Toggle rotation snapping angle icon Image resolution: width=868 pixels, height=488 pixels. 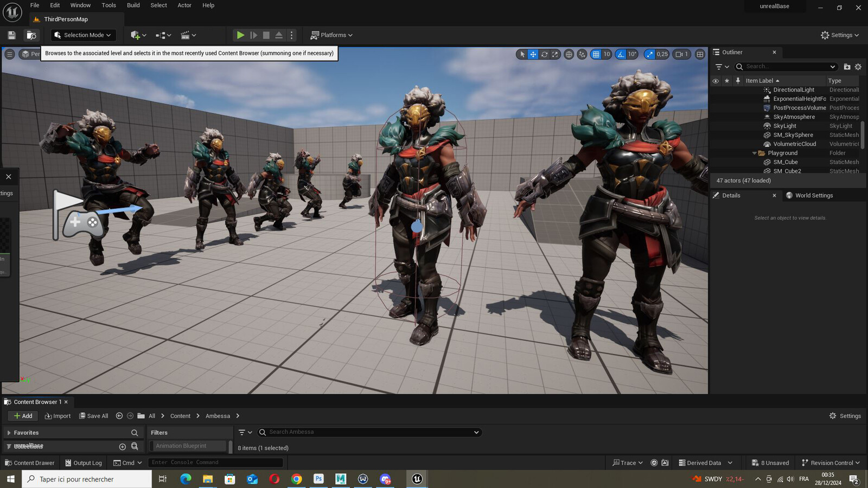[621, 54]
